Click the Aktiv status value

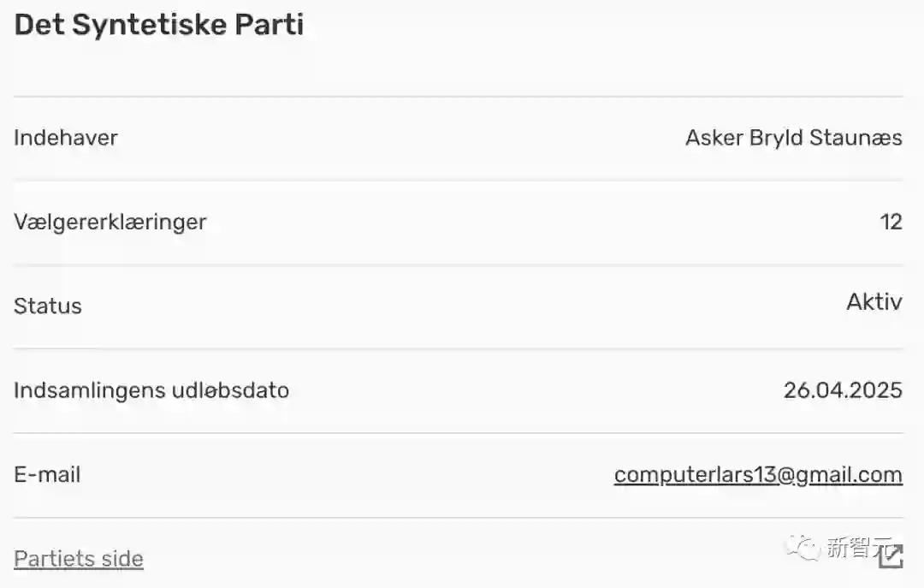[874, 301]
